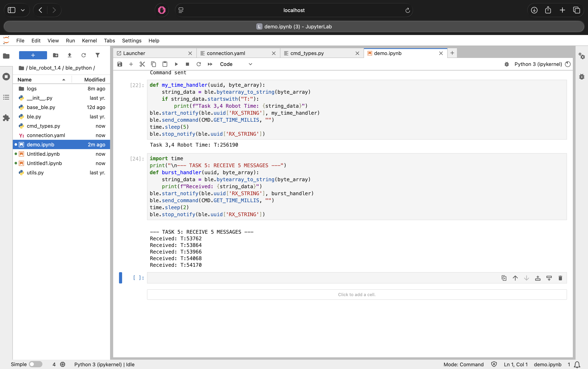Interrupt the kernel with the stop icon
The width and height of the screenshot is (588, 369).
pyautogui.click(x=187, y=64)
